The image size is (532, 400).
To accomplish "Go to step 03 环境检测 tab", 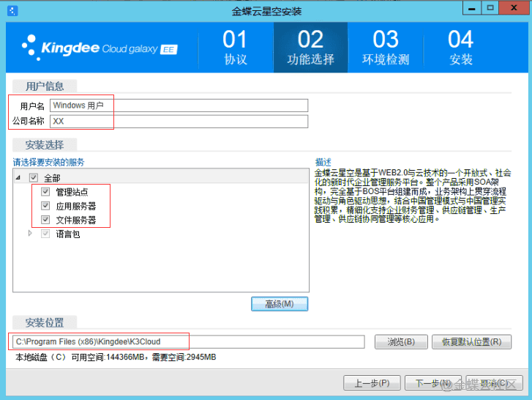I will [386, 47].
